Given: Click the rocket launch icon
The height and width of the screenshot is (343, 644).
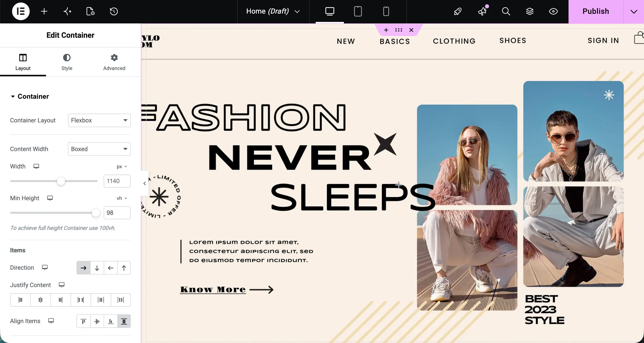Looking at the screenshot, I should click(x=458, y=11).
